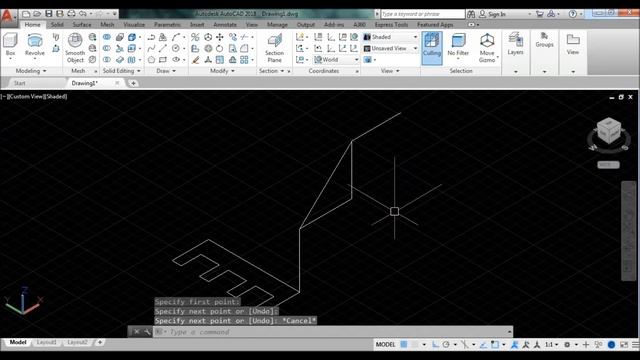
Task: Expand the command line history arrow
Action: 509,332
